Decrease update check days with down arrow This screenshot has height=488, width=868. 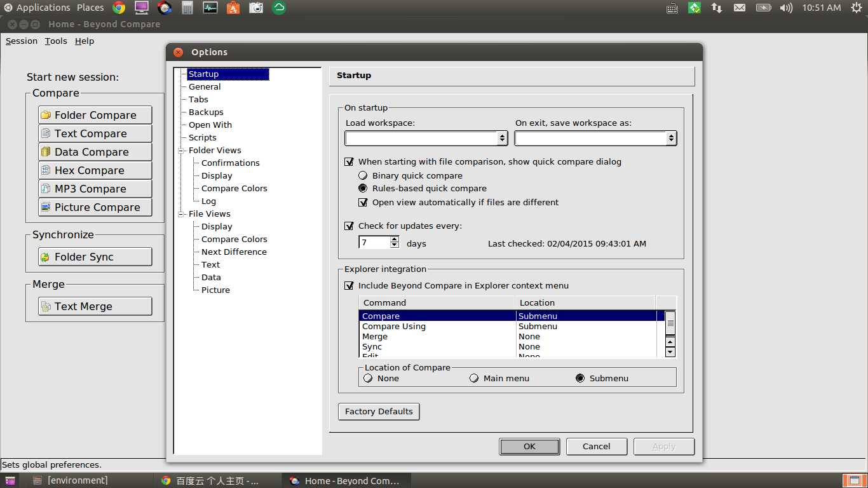click(x=395, y=245)
